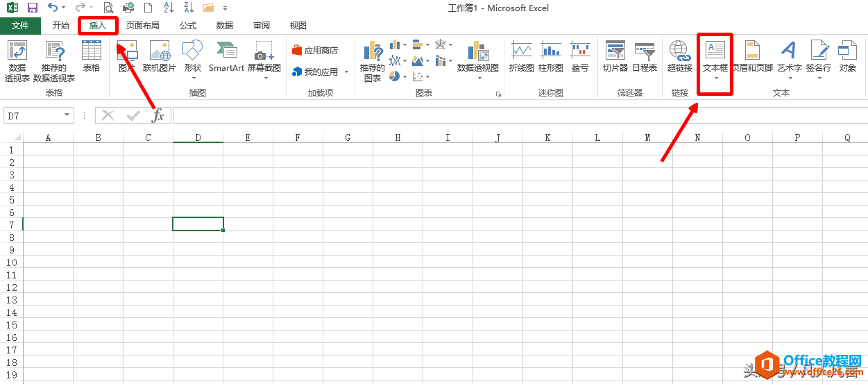Viewport: 868px width, 384px height.
Task: Click the Redo arrow icon
Action: [x=79, y=8]
